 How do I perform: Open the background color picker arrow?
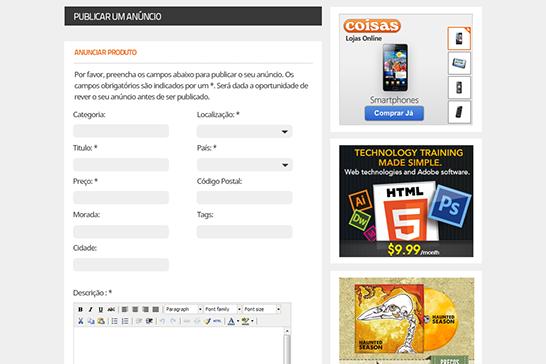(252, 321)
